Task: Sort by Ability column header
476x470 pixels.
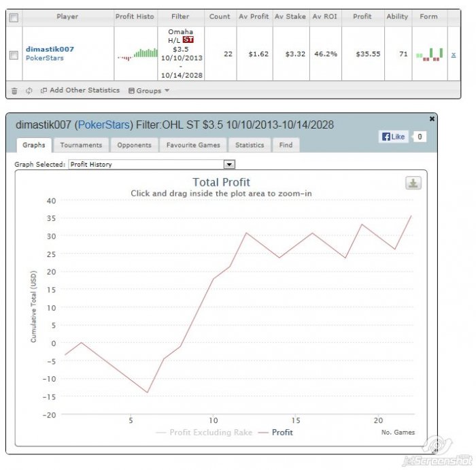Action: pos(397,17)
